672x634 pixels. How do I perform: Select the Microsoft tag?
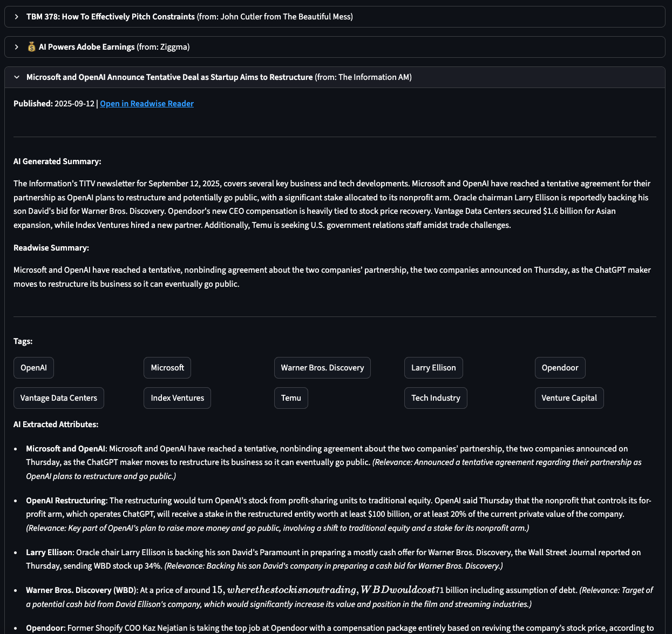coord(167,368)
